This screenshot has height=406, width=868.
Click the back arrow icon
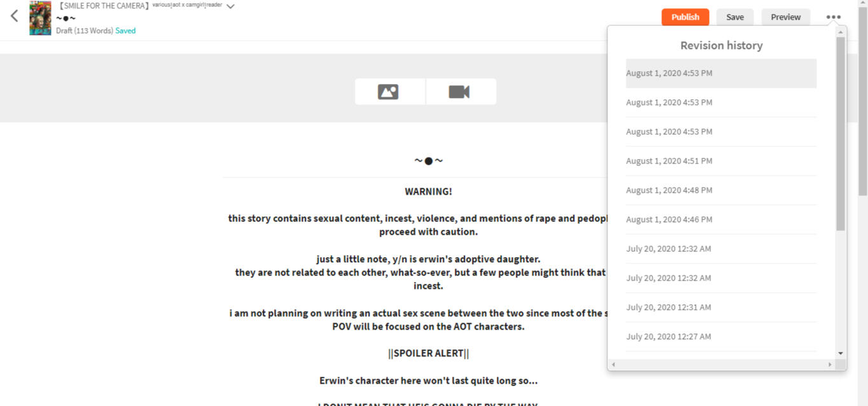(x=15, y=17)
